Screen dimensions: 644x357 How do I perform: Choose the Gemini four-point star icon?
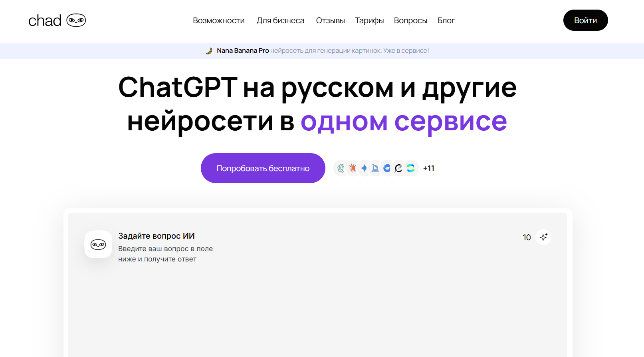(364, 168)
